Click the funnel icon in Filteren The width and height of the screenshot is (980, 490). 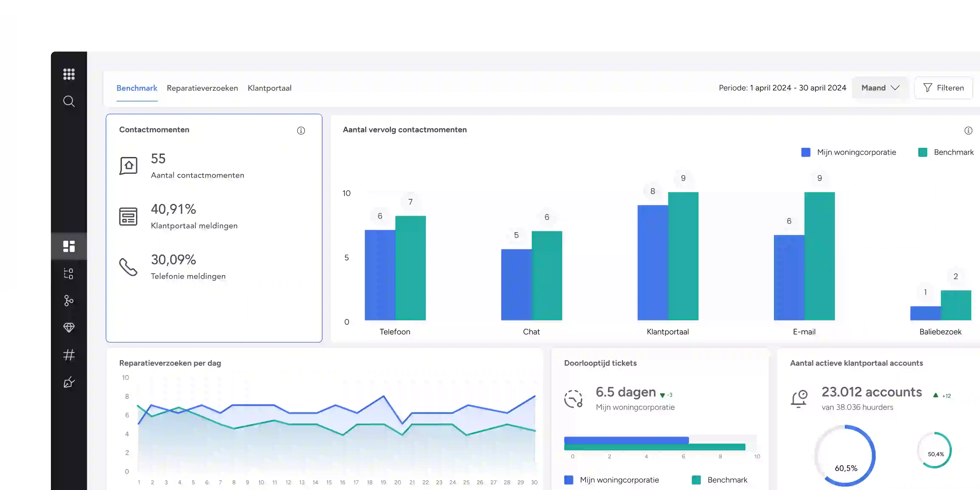tap(928, 88)
